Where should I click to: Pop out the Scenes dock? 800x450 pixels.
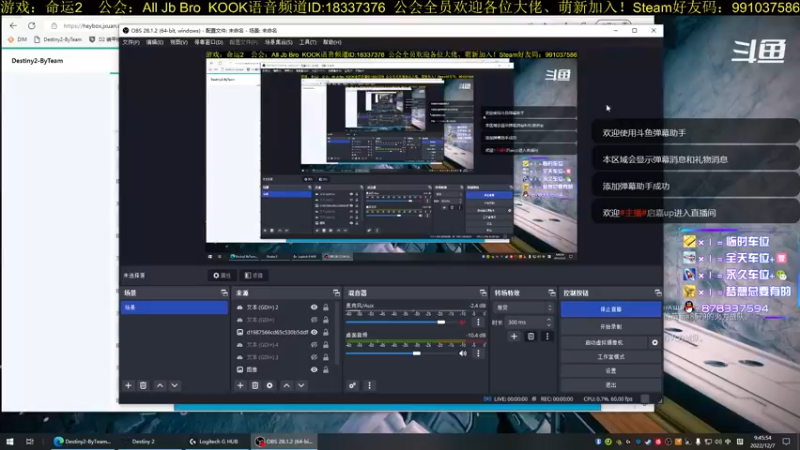point(224,293)
